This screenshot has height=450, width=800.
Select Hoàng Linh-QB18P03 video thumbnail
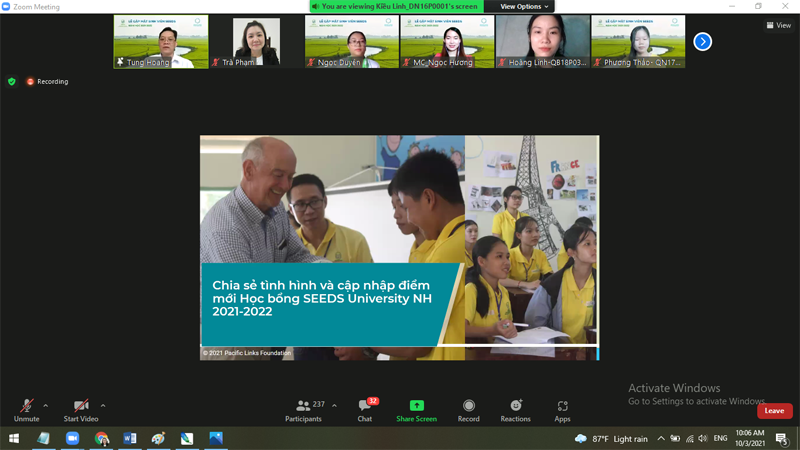tap(543, 41)
